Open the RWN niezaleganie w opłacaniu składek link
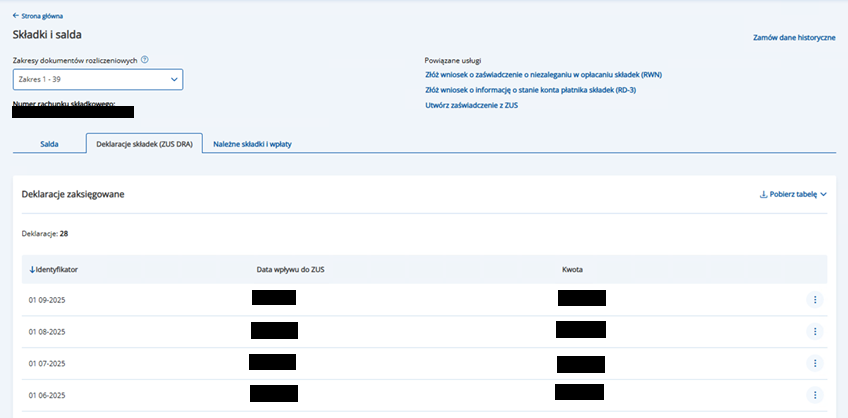 [x=543, y=74]
